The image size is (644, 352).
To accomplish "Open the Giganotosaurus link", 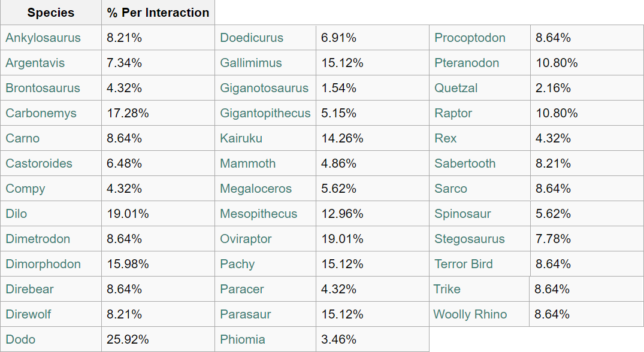I will [x=264, y=88].
